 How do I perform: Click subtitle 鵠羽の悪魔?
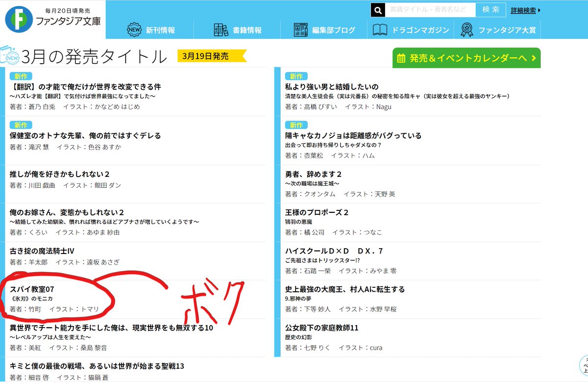click(299, 222)
